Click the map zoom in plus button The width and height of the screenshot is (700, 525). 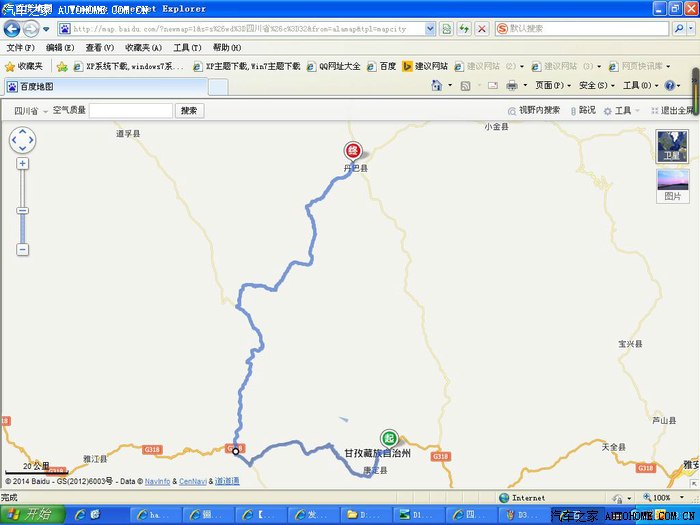[22, 163]
